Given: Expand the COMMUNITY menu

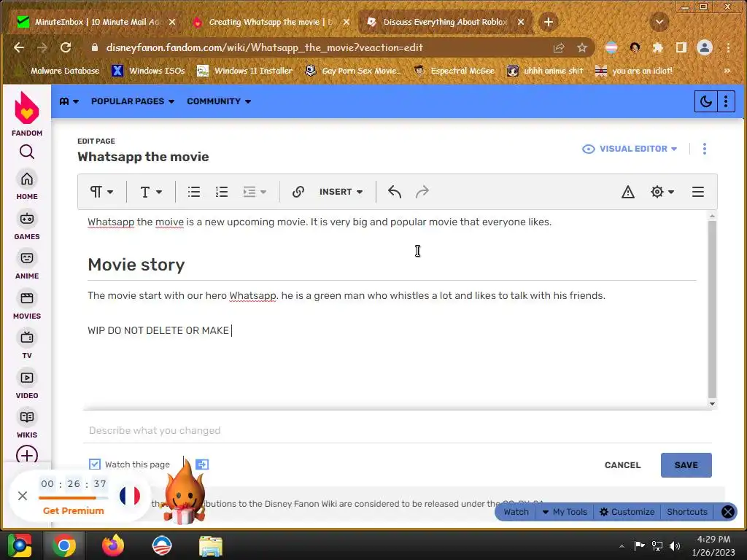Looking at the screenshot, I should click(x=219, y=101).
